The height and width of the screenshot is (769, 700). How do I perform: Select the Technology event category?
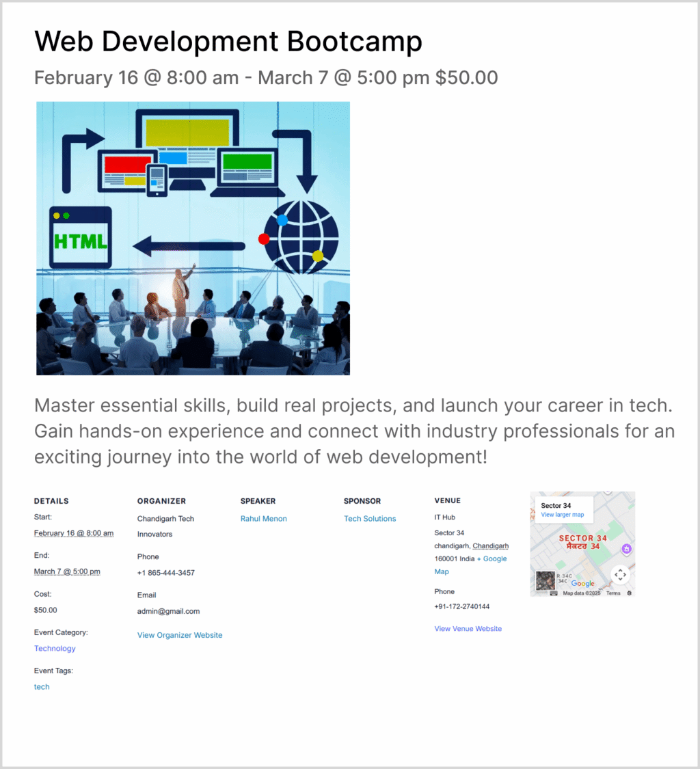coord(55,649)
